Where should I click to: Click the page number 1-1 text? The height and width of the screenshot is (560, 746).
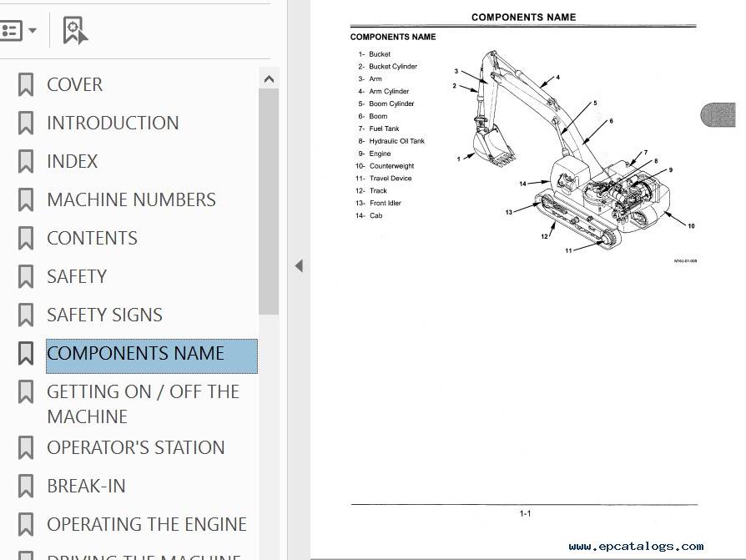525,514
